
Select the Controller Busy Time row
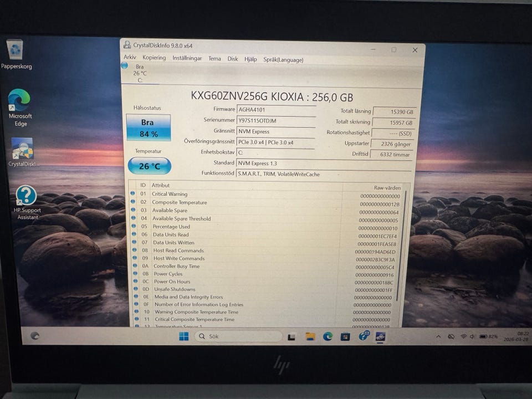[267, 266]
